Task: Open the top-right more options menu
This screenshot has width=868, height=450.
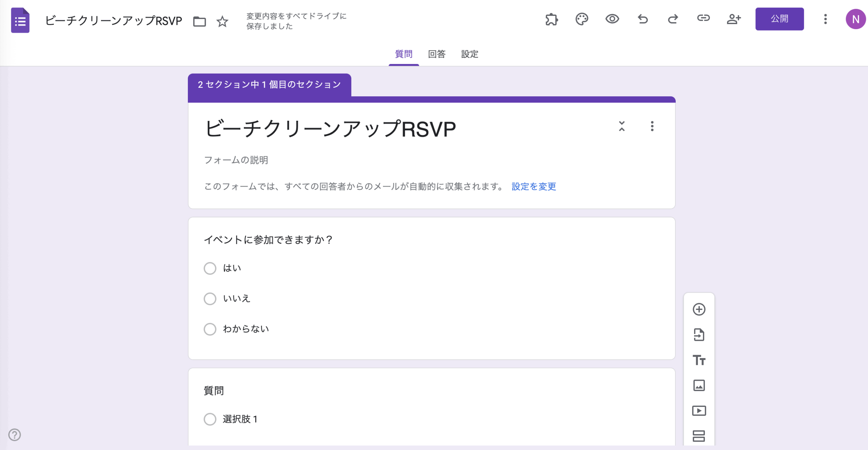Action: (x=825, y=19)
